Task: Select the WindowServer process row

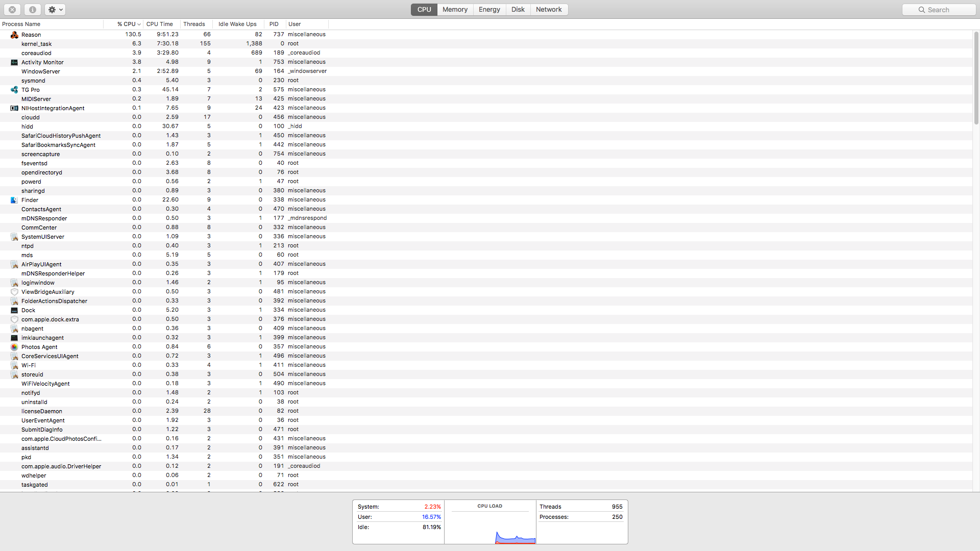Action: 486,71
